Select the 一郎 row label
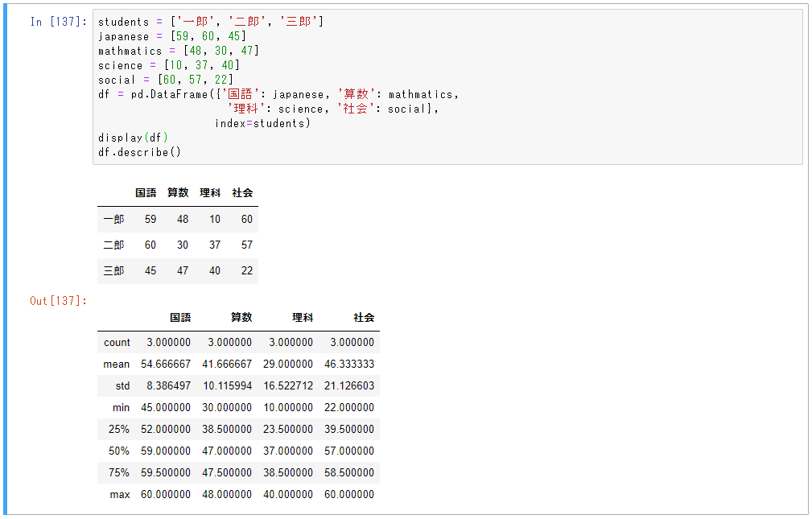The width and height of the screenshot is (812, 519). (114, 219)
